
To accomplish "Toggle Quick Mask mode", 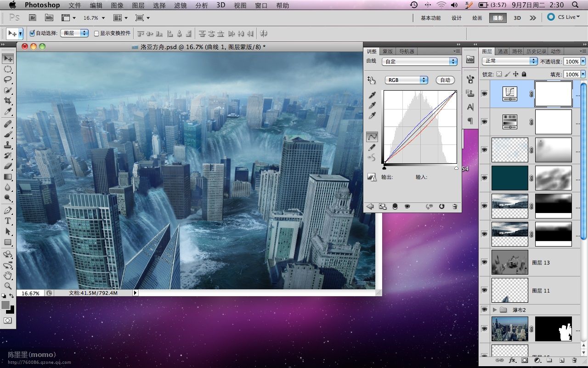I will point(8,320).
